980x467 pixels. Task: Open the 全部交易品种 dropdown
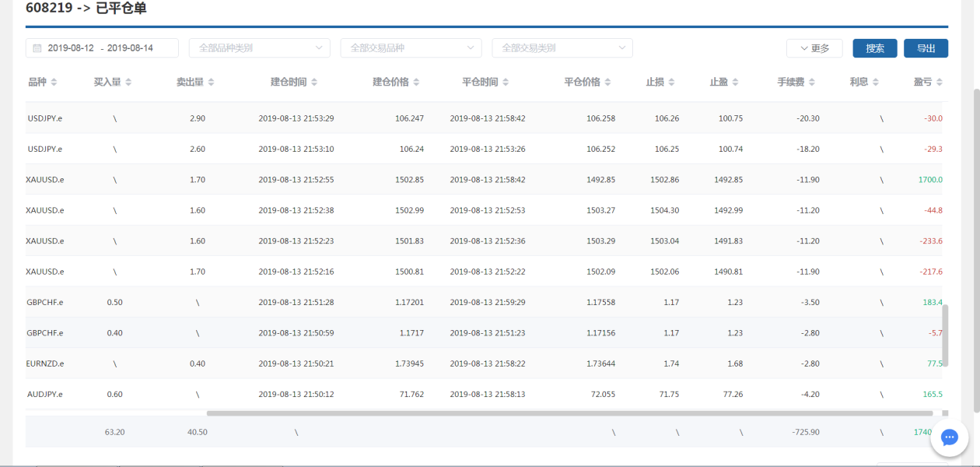coord(411,48)
